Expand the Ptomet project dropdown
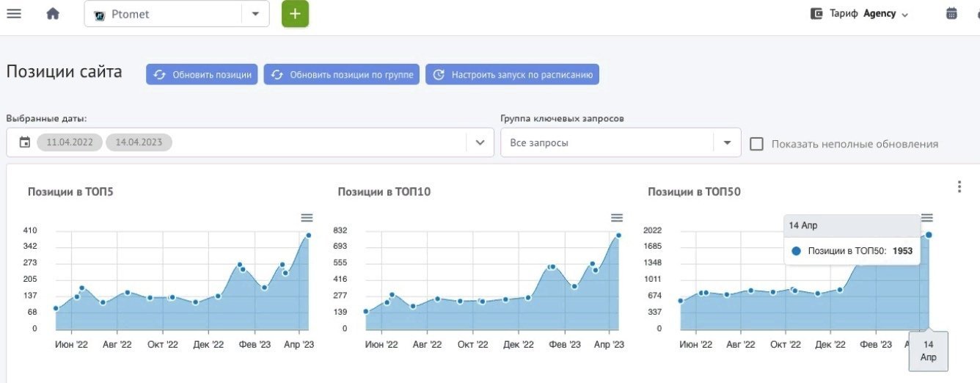980x383 pixels. point(255,14)
